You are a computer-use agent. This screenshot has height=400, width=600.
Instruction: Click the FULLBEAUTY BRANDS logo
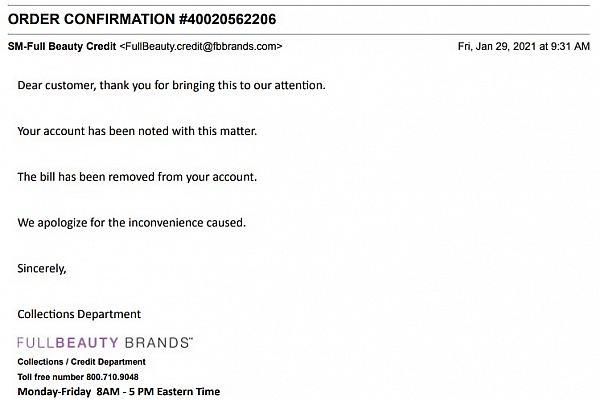pyautogui.click(x=105, y=343)
